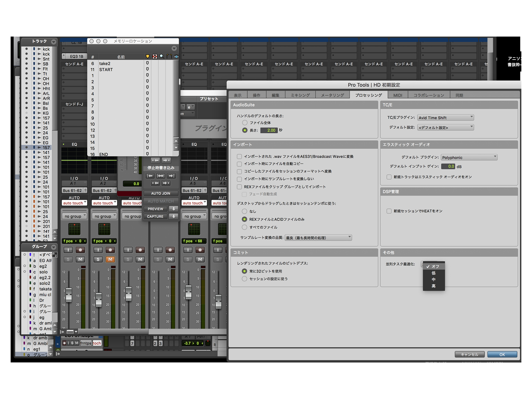Screen dimensions: 532x399
Task: Switch to the メータリング tab
Action: click(x=332, y=95)
